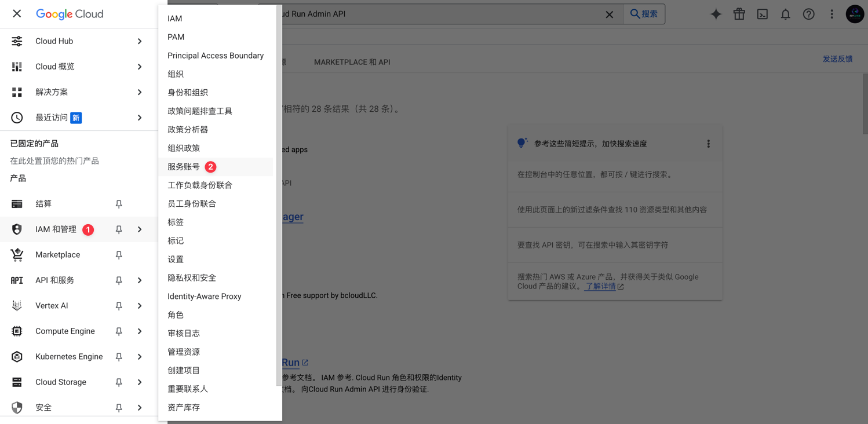The height and width of the screenshot is (424, 868).
Task: Expand the Compute Engine submenu arrow
Action: point(140,331)
